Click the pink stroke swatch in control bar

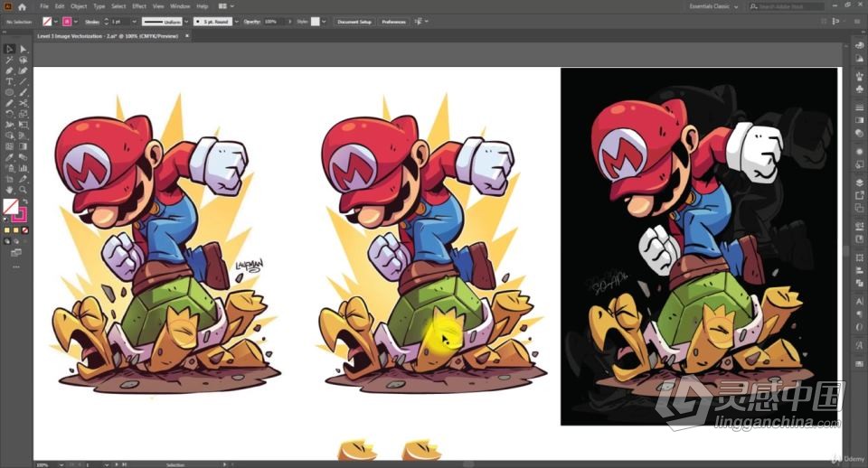[x=67, y=22]
